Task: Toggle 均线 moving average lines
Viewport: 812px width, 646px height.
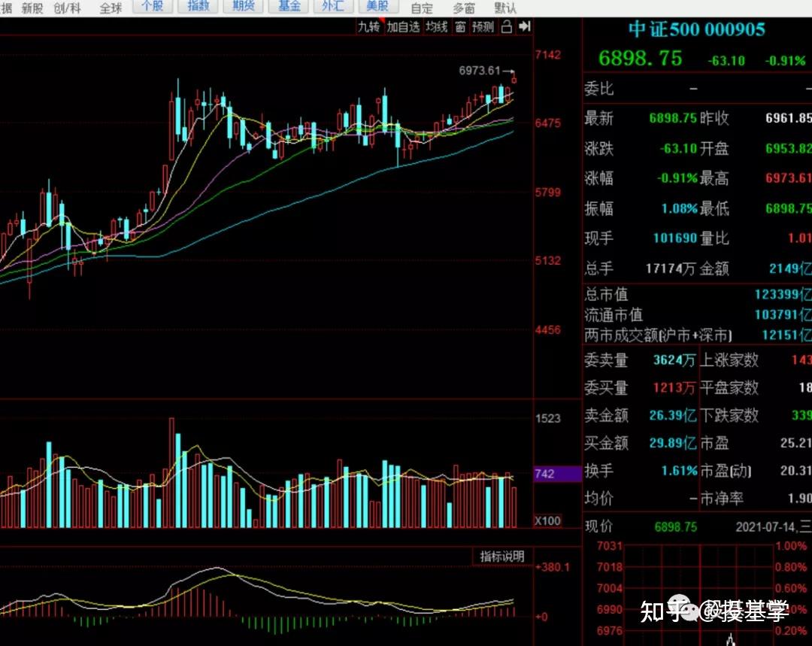Action: [436, 27]
